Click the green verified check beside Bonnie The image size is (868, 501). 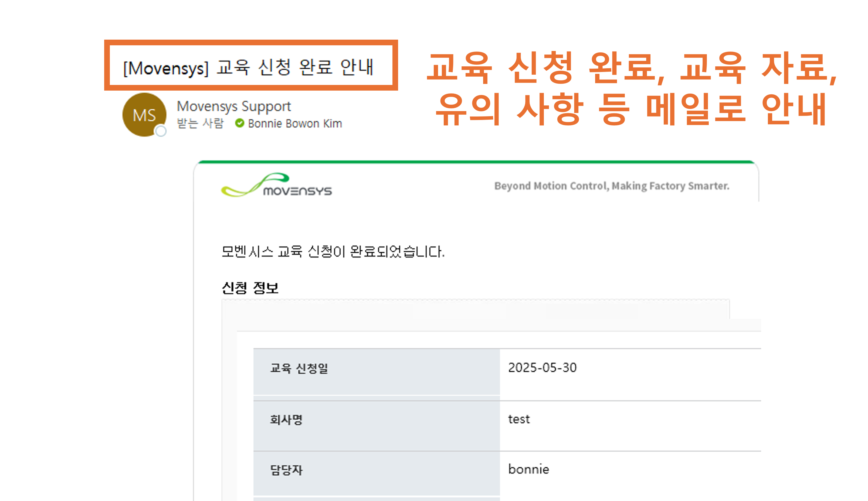tap(240, 123)
